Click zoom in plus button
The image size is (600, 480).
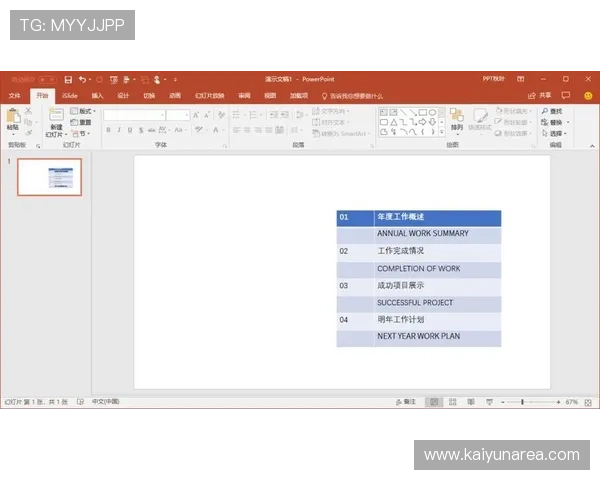pyautogui.click(x=559, y=402)
